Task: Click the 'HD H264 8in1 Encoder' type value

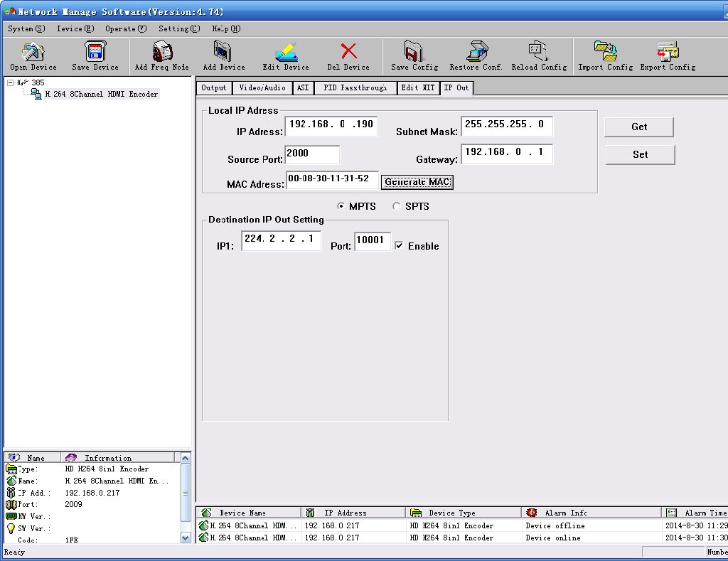Action: [107, 469]
